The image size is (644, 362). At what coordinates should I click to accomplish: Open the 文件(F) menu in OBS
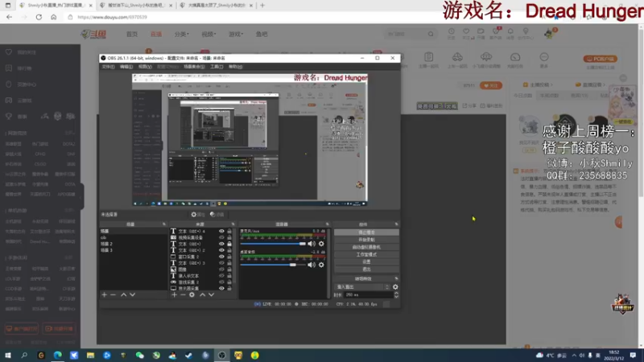(x=108, y=67)
